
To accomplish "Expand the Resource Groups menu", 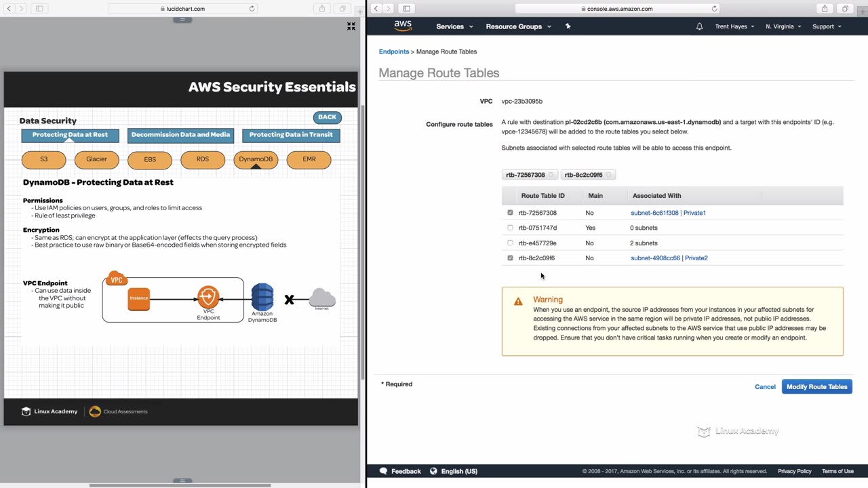I will [x=519, y=26].
